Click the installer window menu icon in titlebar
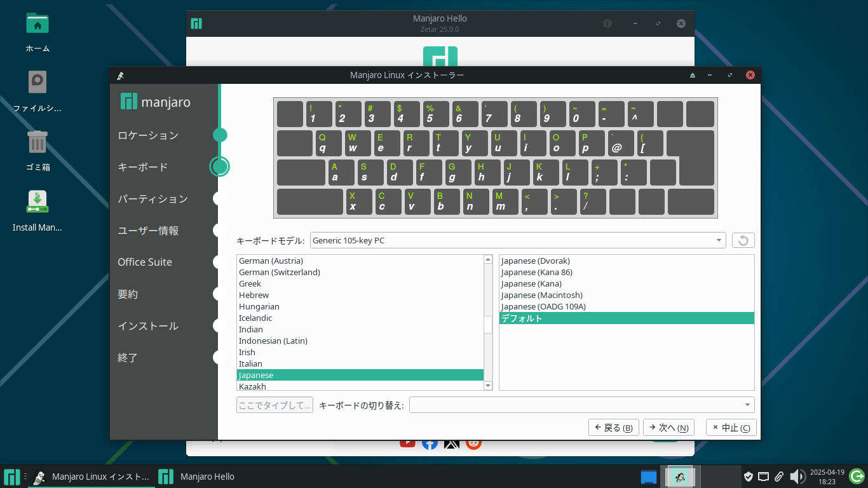The width and height of the screenshot is (868, 488). click(x=120, y=76)
